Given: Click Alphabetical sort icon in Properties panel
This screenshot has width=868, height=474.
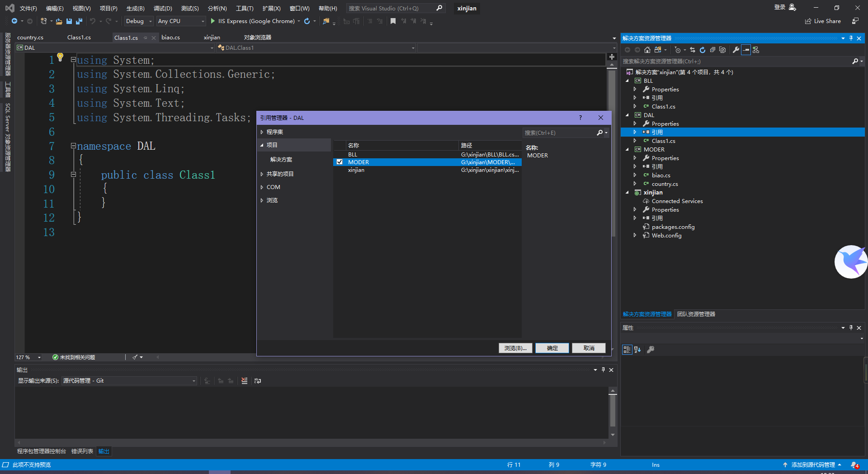Looking at the screenshot, I should click(x=637, y=349).
